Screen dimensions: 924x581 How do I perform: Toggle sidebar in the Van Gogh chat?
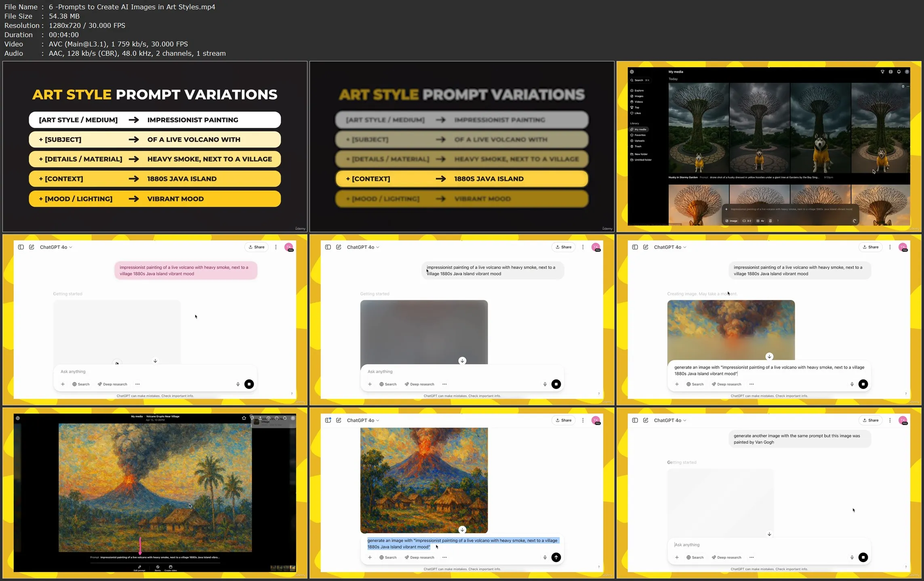[x=635, y=420]
